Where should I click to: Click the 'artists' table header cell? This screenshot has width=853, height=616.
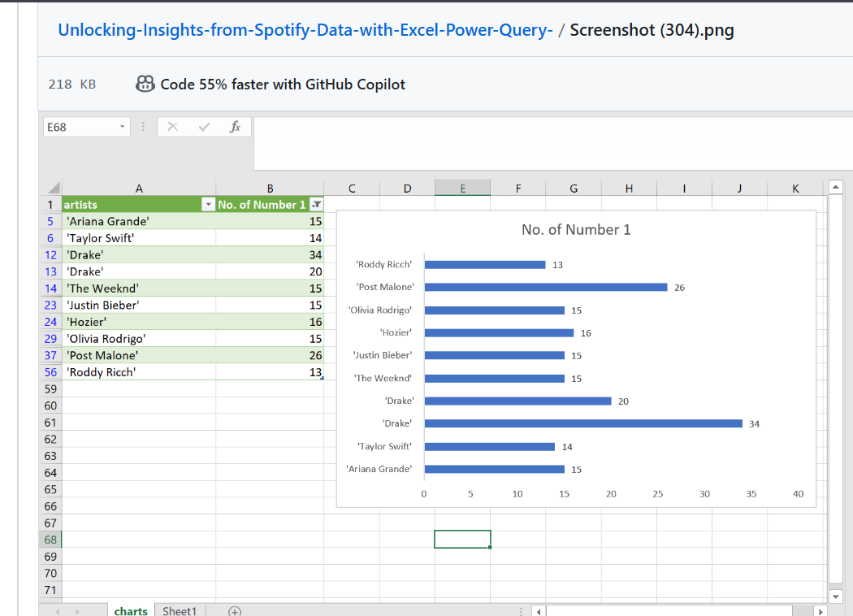139,205
